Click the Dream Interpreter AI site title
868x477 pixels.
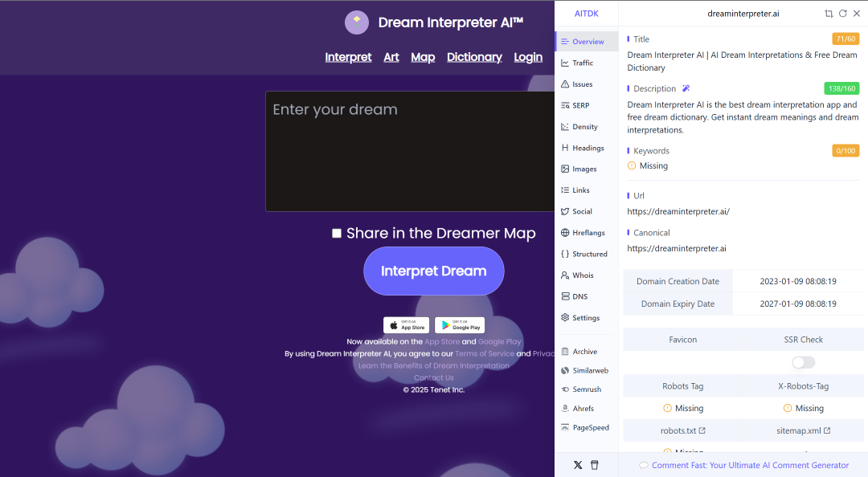click(451, 22)
